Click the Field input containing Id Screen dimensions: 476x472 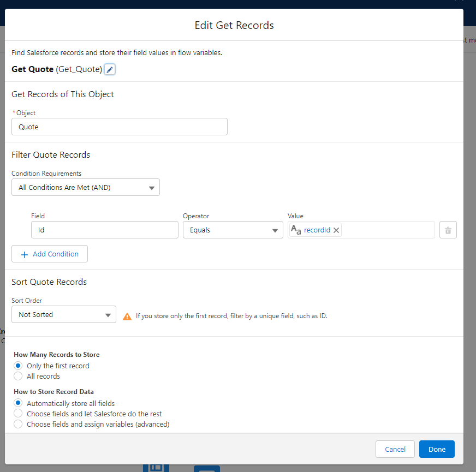click(104, 230)
